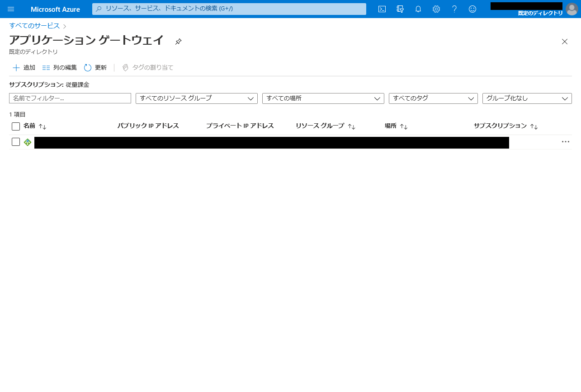Click 列の編集 to edit columns
The width and height of the screenshot is (581, 392).
[x=60, y=68]
